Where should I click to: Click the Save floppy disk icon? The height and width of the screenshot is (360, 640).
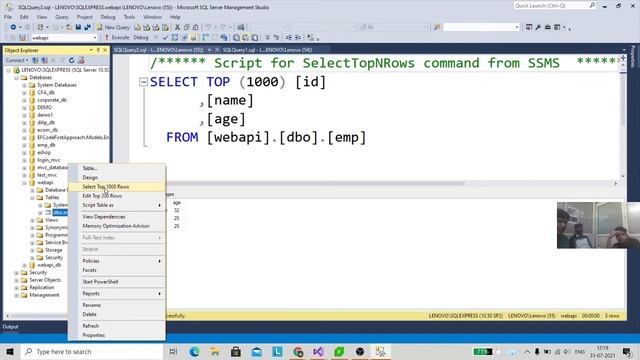pyautogui.click(x=78, y=27)
